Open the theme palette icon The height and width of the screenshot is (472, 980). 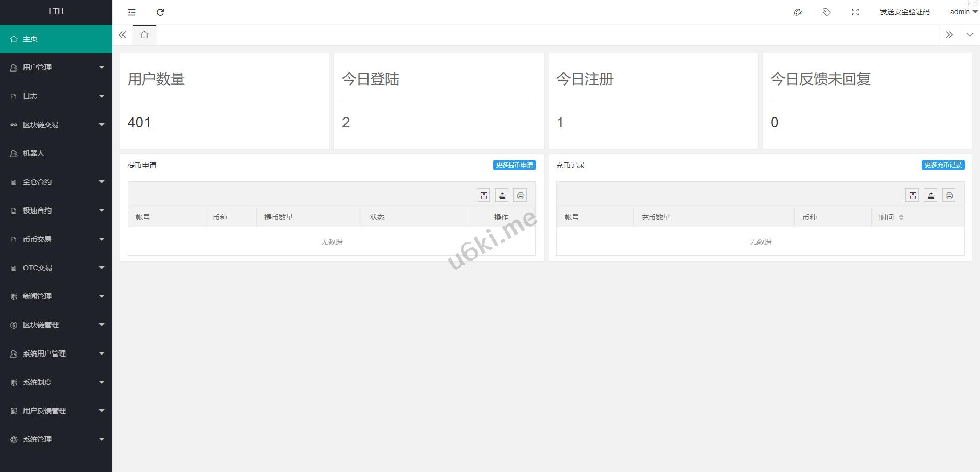pos(798,12)
